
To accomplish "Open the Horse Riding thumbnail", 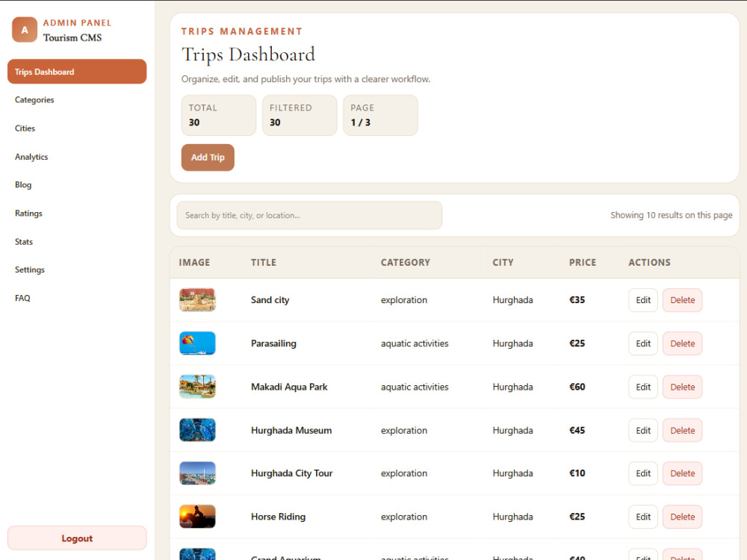I will [197, 517].
